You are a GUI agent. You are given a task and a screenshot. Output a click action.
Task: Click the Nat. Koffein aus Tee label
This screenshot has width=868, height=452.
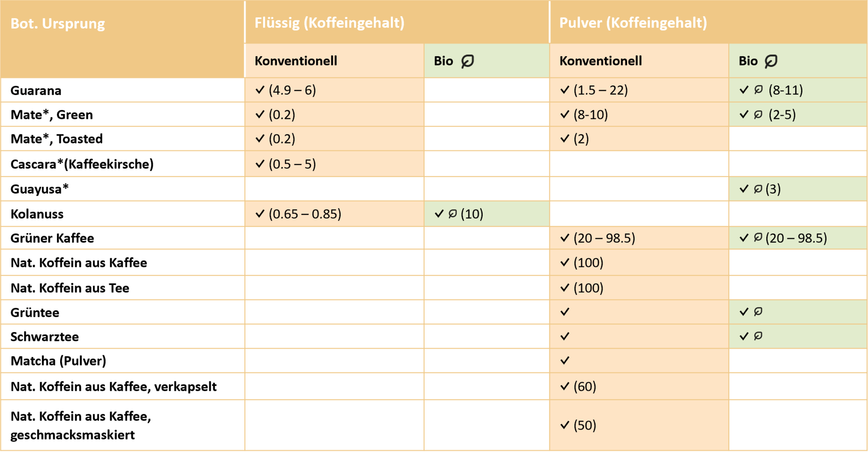click(x=70, y=288)
